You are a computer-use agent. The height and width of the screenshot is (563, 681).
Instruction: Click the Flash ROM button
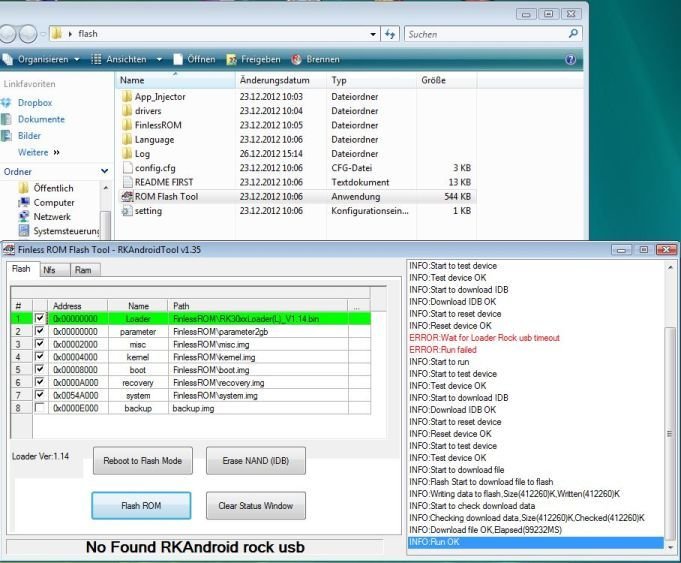pyautogui.click(x=141, y=506)
